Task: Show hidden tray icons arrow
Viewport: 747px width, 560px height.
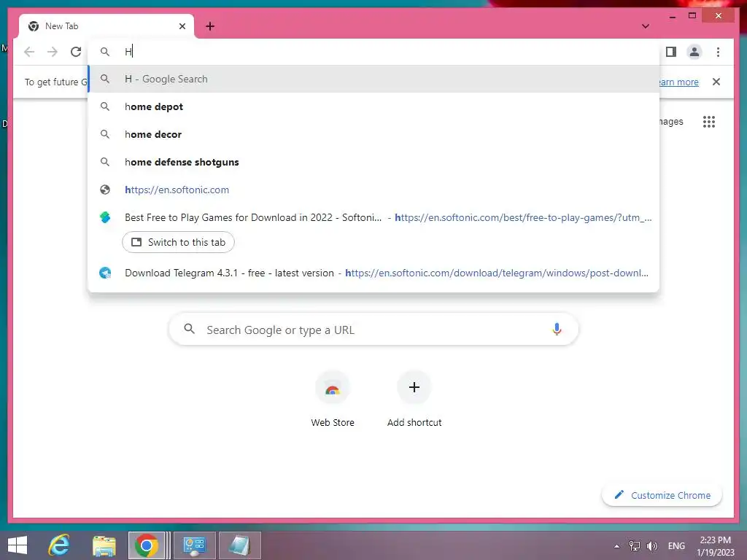Action: tap(617, 546)
